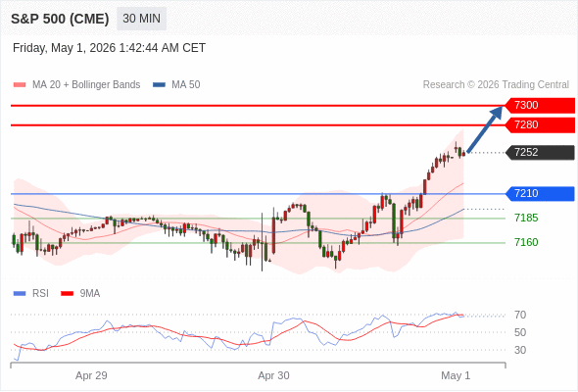
Task: Click the RSI 70 level label
Action: click(520, 315)
